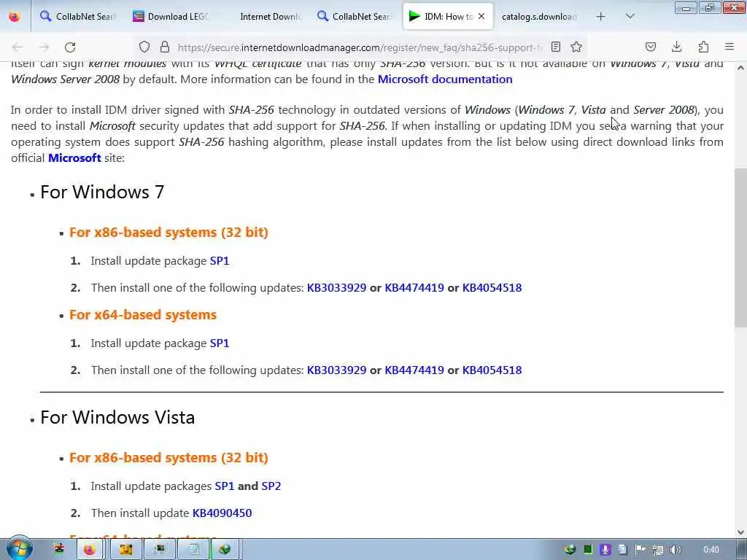
Task: Expand the list all tabs chevron
Action: [630, 17]
